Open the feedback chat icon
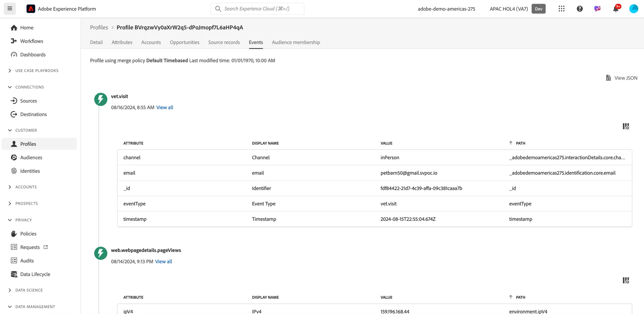This screenshot has width=644, height=314. click(x=597, y=9)
